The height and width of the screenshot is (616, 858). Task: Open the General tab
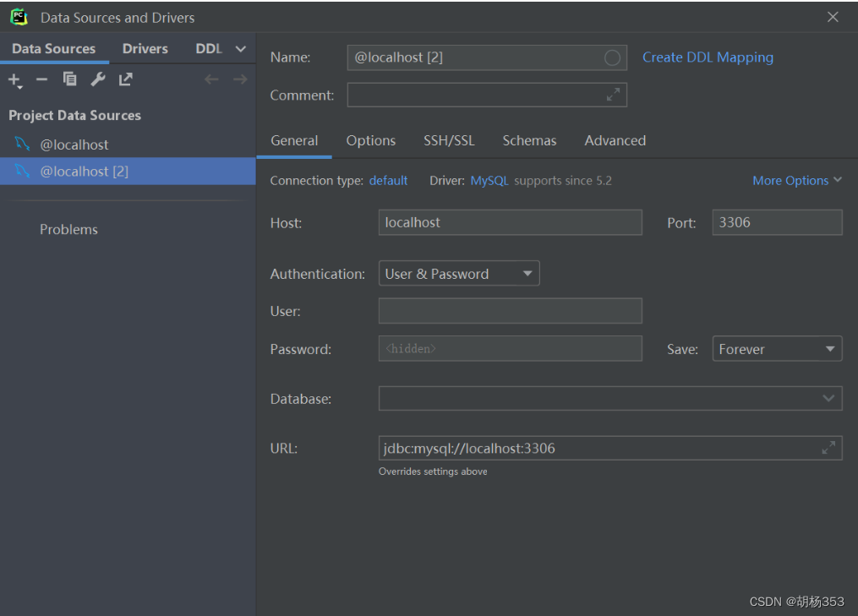[294, 140]
